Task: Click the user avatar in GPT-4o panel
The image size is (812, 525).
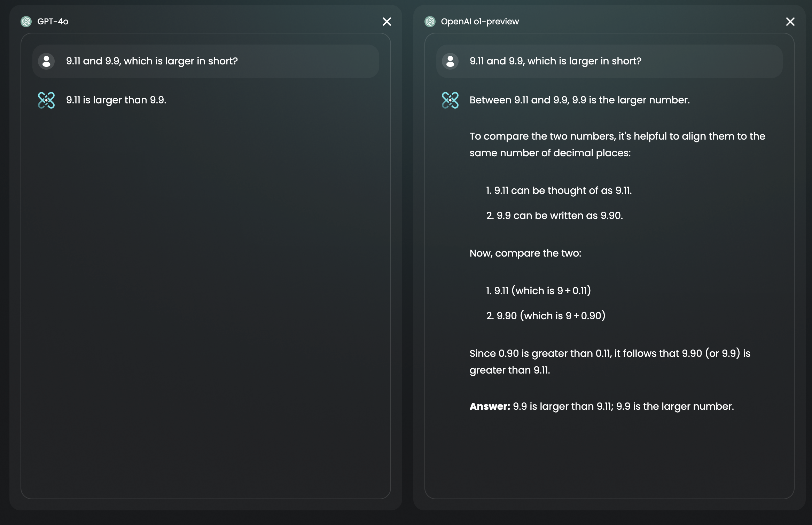Action: [46, 61]
